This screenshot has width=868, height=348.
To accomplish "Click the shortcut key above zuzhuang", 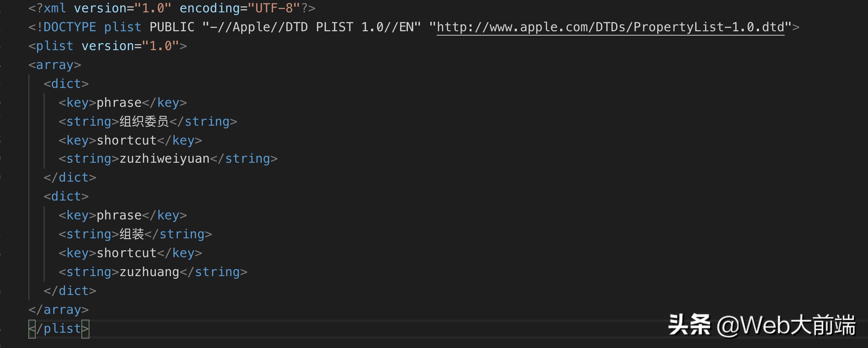I will (x=126, y=253).
